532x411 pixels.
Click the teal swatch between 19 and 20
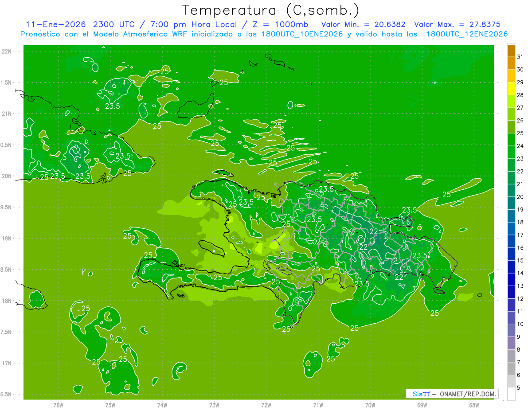pos(511,204)
